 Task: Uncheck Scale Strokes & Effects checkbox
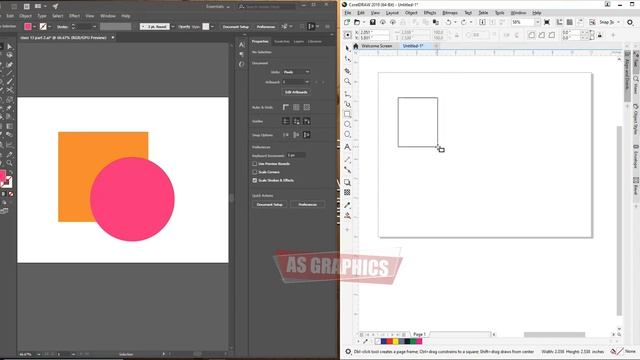(255, 180)
